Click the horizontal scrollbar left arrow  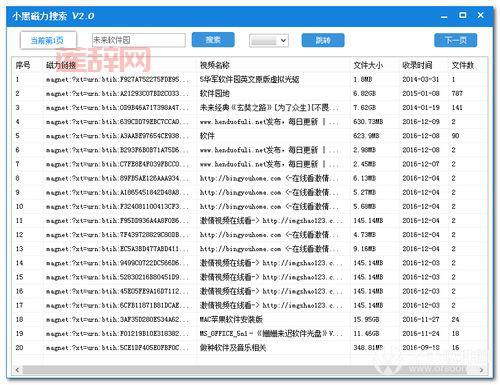tap(17, 370)
